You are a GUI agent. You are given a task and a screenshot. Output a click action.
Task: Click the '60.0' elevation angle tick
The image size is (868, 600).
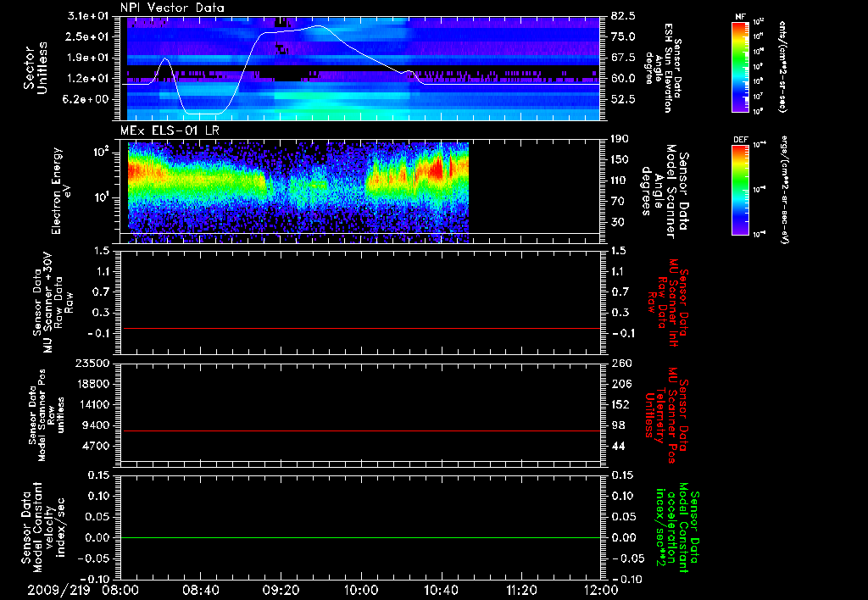pyautogui.click(x=623, y=79)
